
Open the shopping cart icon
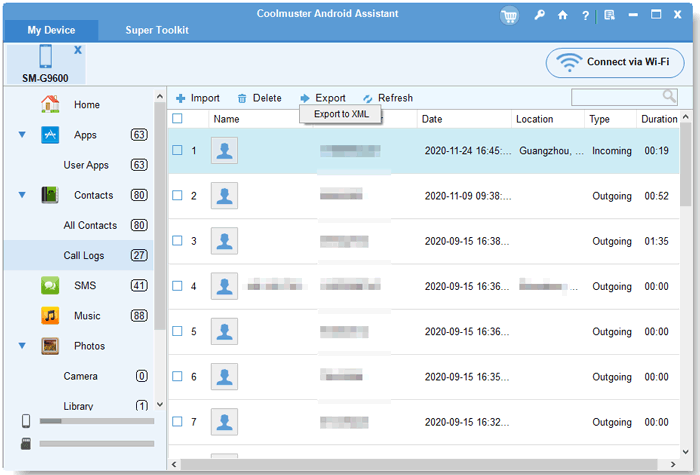click(509, 16)
